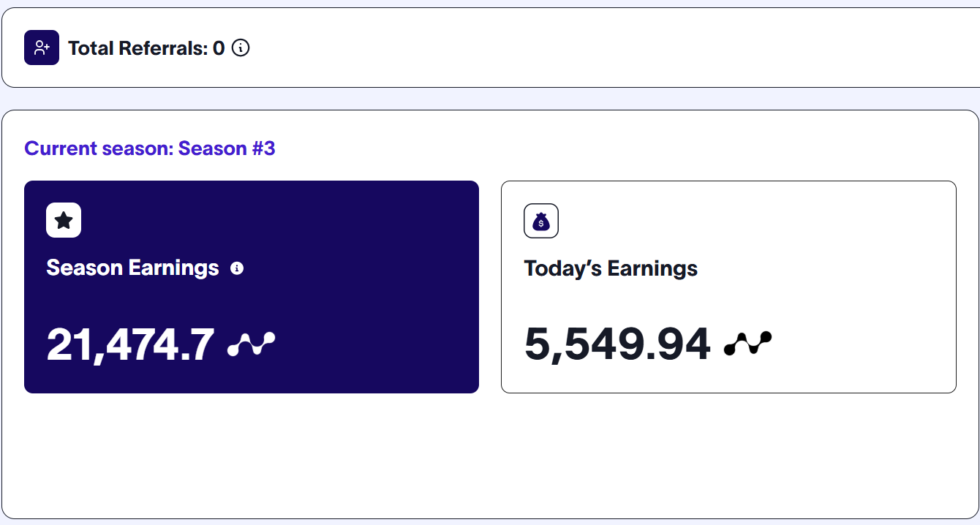
Task: Select the Total Referrals label
Action: pyautogui.click(x=137, y=49)
